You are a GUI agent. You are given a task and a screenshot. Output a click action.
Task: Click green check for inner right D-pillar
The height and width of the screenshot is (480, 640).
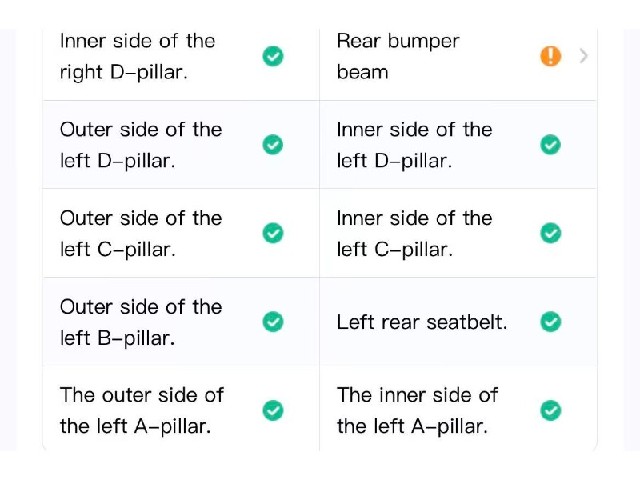click(273, 56)
